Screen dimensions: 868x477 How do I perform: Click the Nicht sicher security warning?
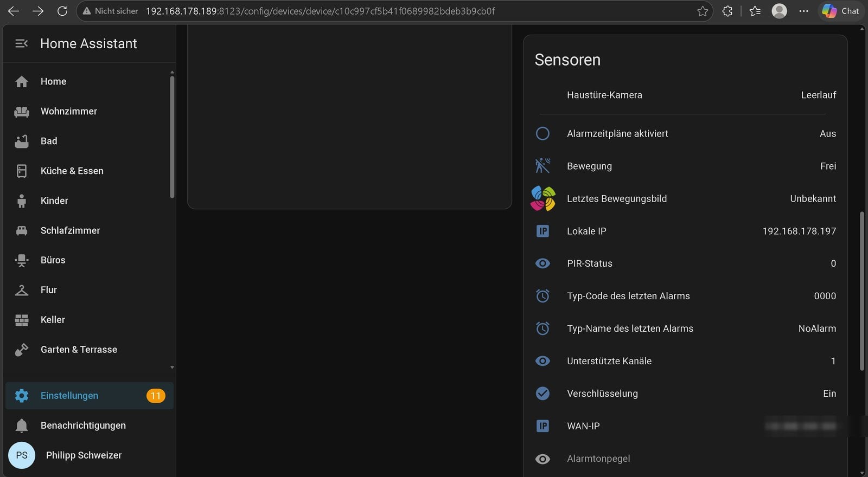[110, 11]
